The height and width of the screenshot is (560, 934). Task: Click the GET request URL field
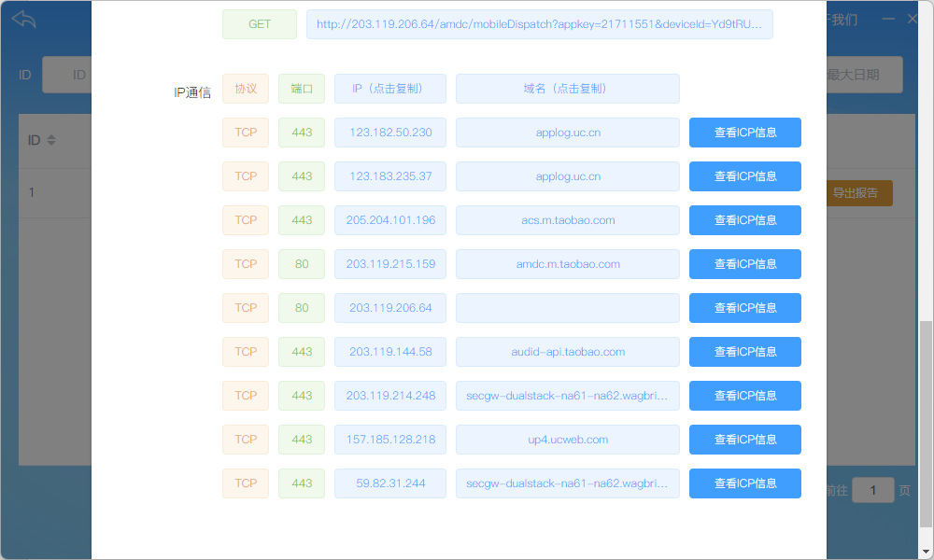pyautogui.click(x=539, y=24)
